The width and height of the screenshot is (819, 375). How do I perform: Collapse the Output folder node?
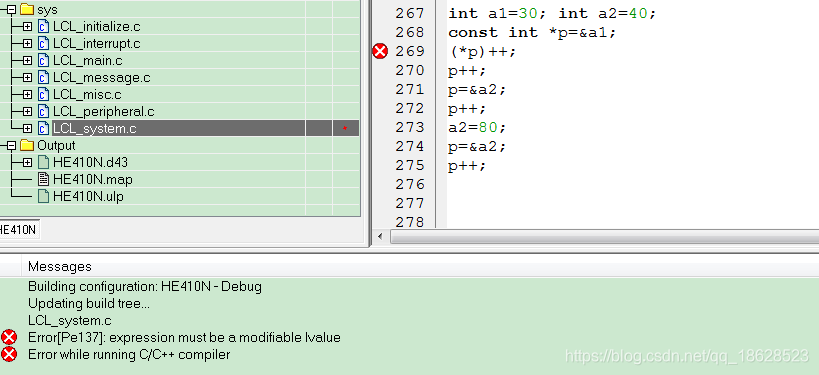tap(11, 146)
